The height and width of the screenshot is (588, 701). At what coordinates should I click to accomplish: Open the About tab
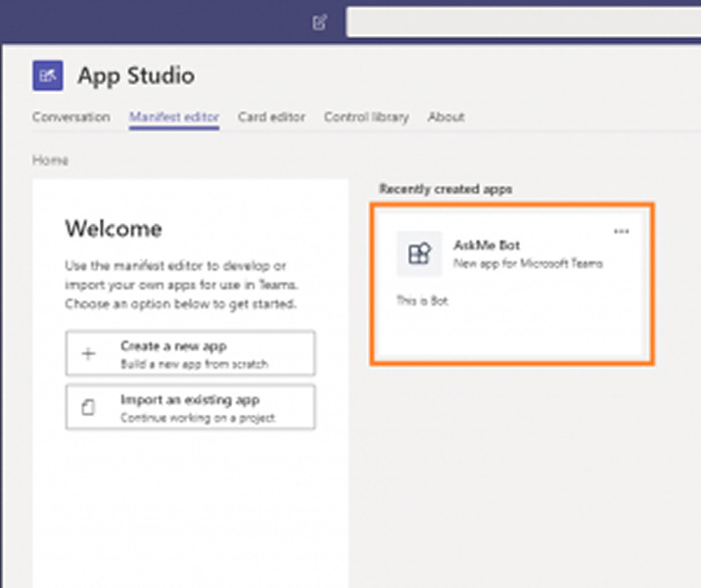(446, 117)
